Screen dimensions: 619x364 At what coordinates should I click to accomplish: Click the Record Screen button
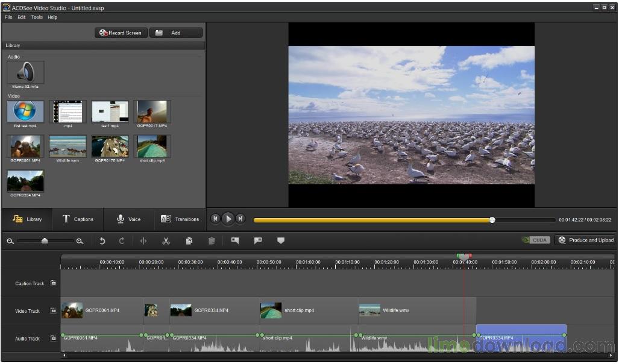(121, 33)
